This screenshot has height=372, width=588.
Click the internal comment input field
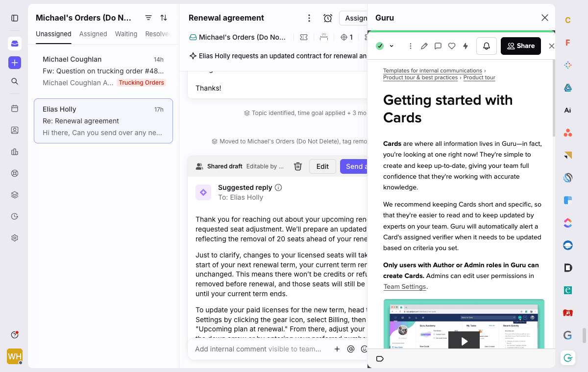click(255, 349)
